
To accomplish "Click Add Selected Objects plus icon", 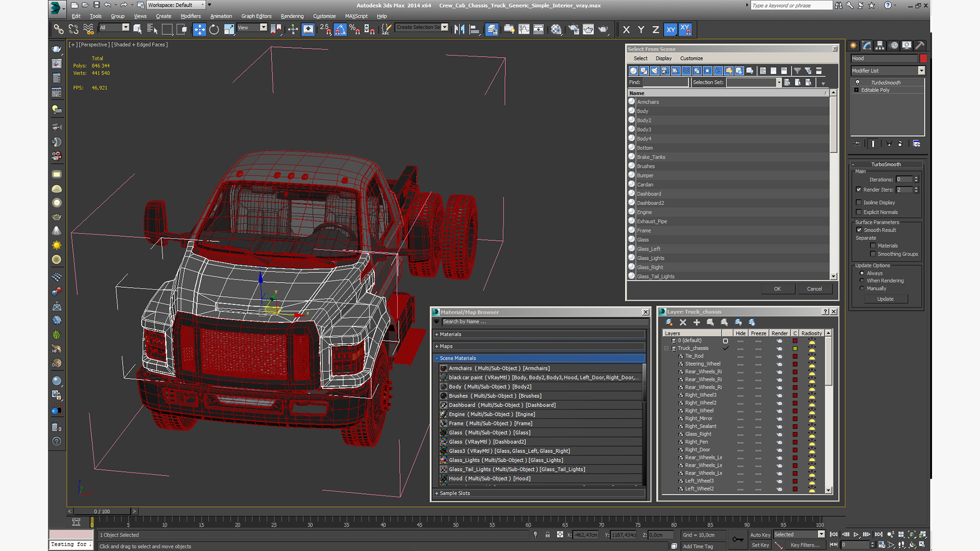I will tap(697, 322).
